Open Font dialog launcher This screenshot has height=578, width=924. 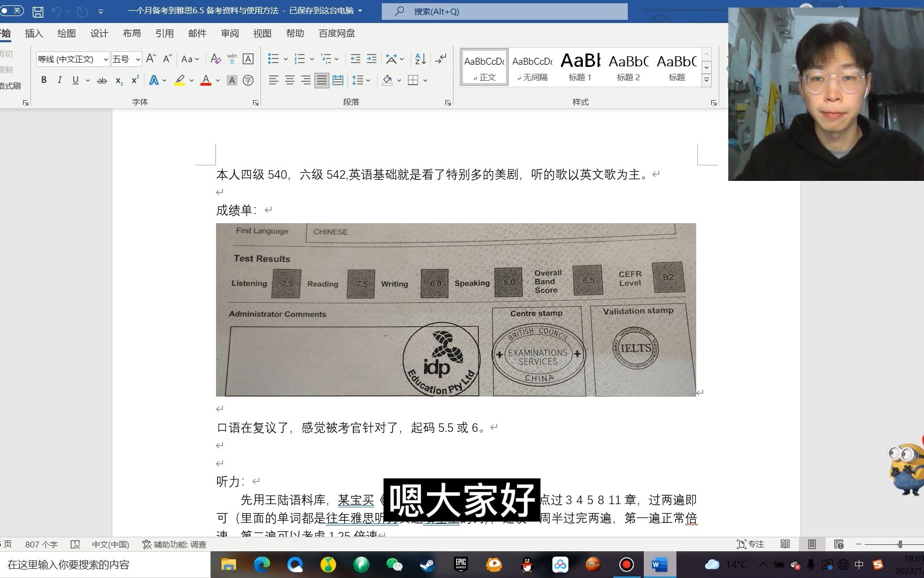(256, 102)
